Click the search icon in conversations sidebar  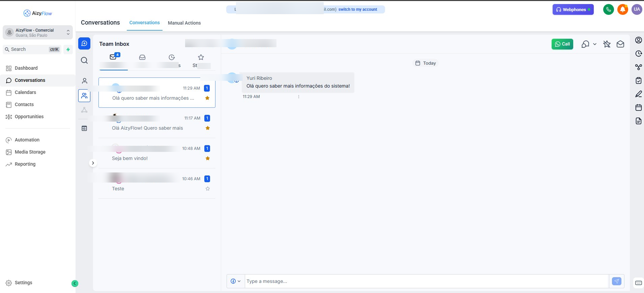coord(84,60)
